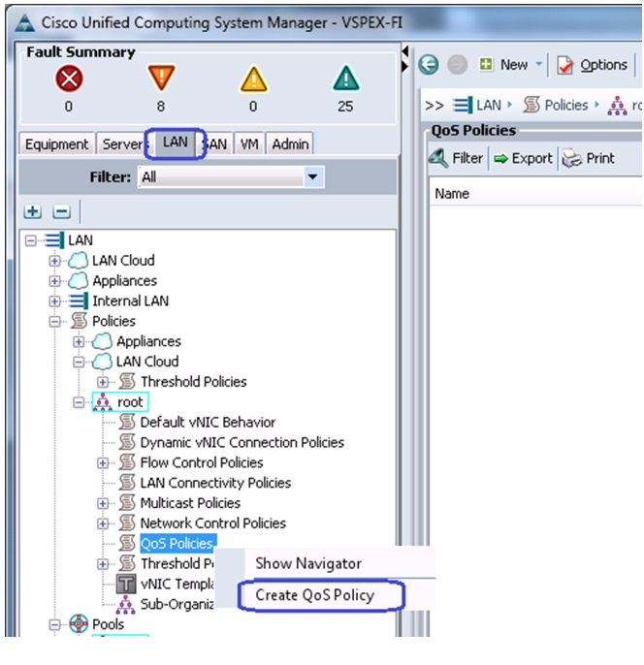
Task: Click the breadcrumb double-arrow button
Action: tap(435, 105)
